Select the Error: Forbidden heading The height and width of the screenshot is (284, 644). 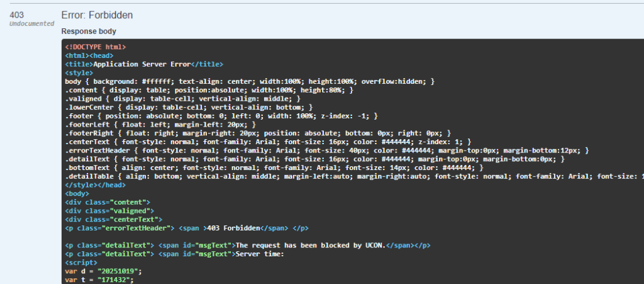point(97,14)
